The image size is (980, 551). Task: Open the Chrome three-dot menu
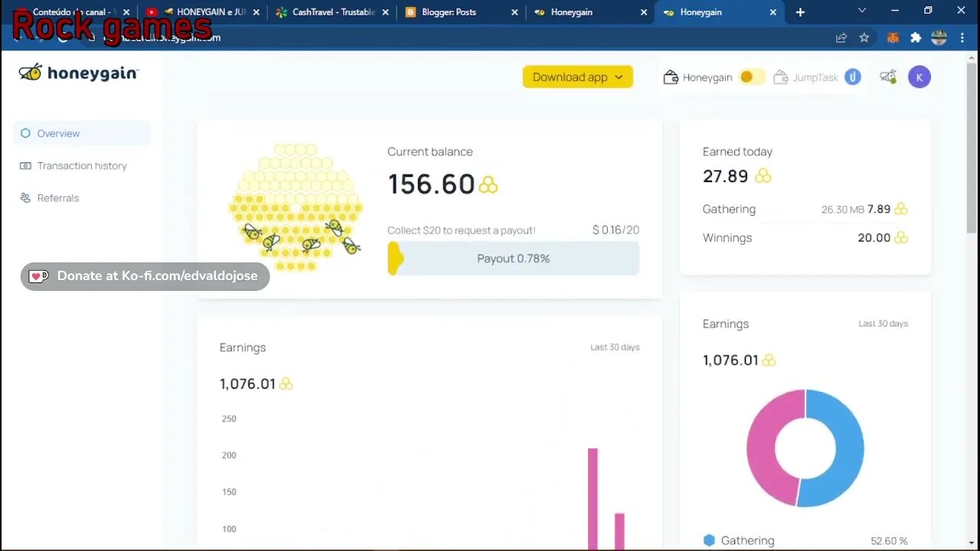coord(962,37)
